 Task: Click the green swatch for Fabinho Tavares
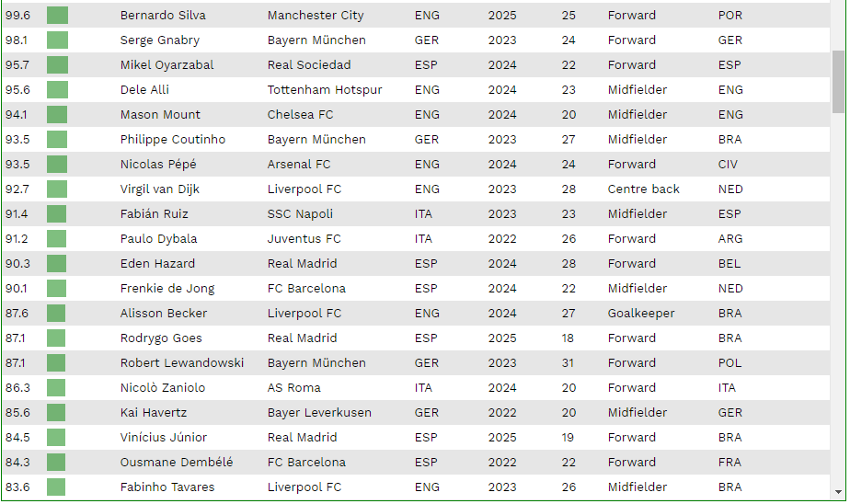(56, 487)
